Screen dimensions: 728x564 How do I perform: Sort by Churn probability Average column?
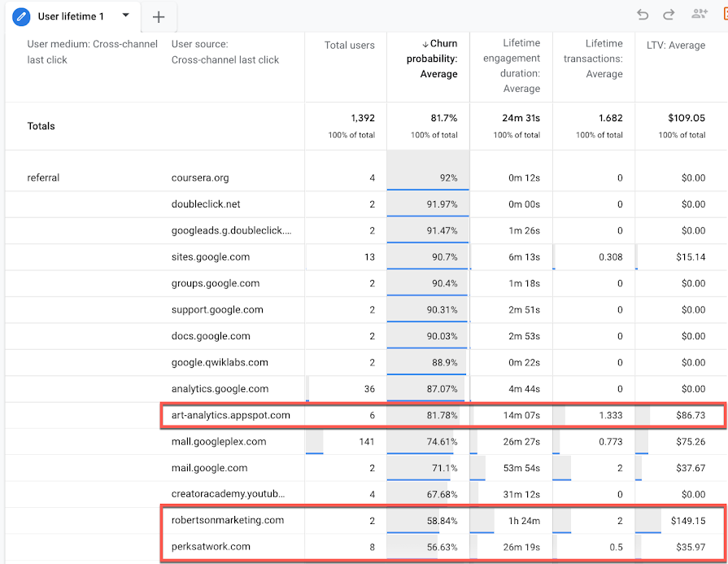point(432,59)
